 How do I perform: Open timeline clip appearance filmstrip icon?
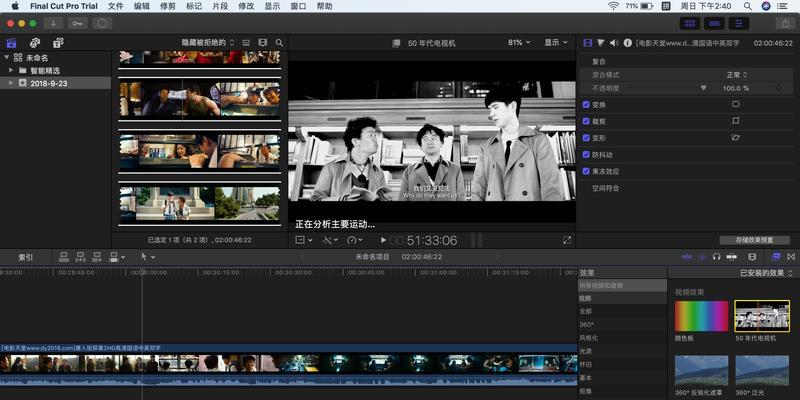pos(752,257)
